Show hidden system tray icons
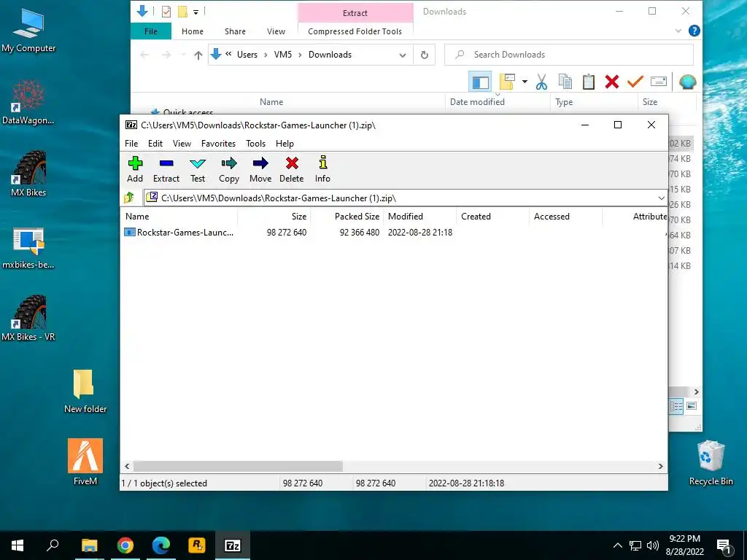The width and height of the screenshot is (747, 560). tap(617, 545)
